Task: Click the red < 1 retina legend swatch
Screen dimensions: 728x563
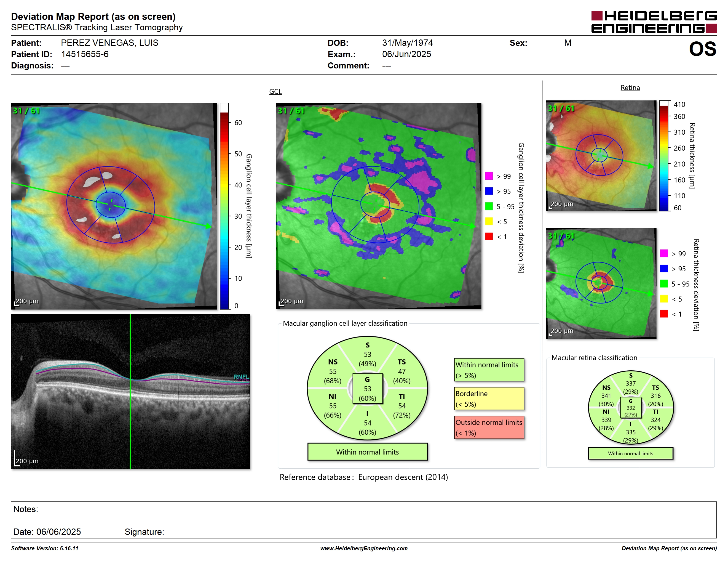Action: [664, 314]
